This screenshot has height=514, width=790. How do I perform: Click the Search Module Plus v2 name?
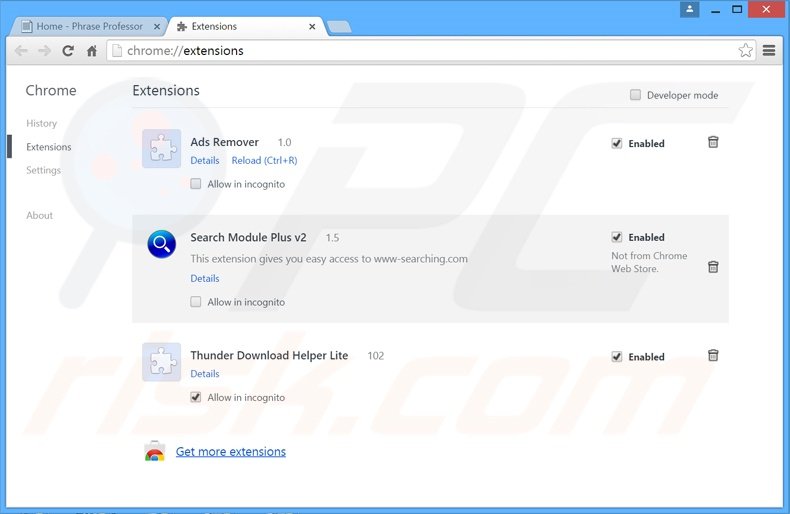[x=248, y=237]
